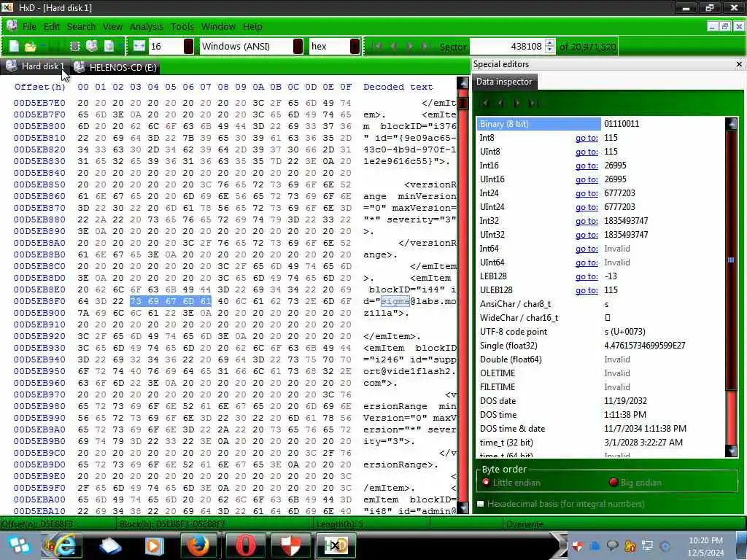Click data inspector scroll down arrow
747x560 pixels.
(x=731, y=450)
